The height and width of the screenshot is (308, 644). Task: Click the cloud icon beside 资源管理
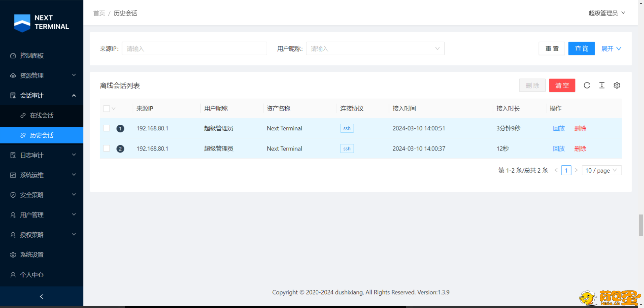(13, 76)
